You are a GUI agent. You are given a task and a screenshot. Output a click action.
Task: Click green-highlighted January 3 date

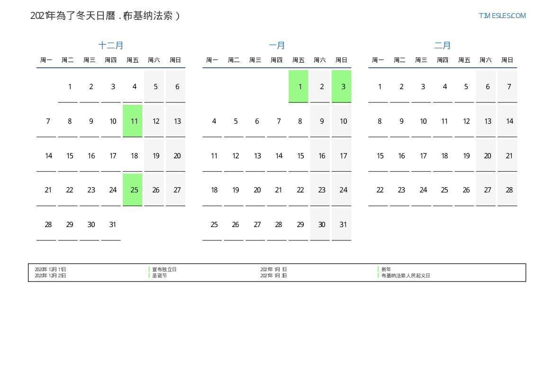click(x=342, y=87)
